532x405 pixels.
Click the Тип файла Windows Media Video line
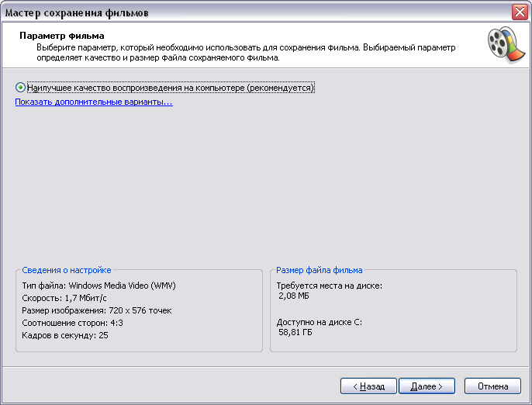(x=98, y=286)
